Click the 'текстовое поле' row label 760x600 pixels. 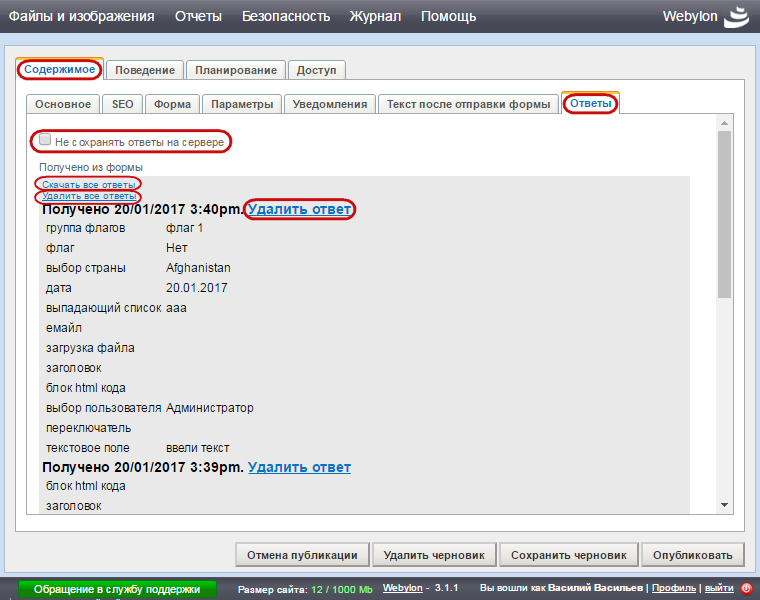[88, 448]
